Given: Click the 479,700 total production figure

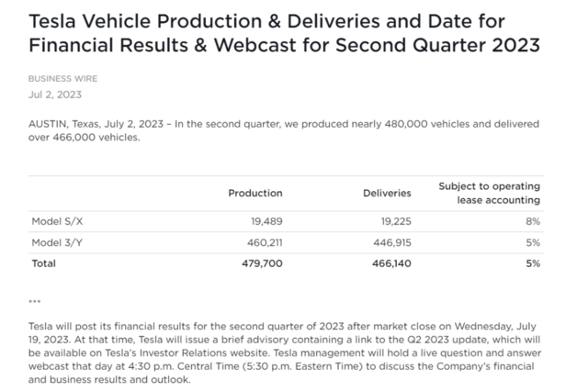Looking at the screenshot, I should 262,263.
